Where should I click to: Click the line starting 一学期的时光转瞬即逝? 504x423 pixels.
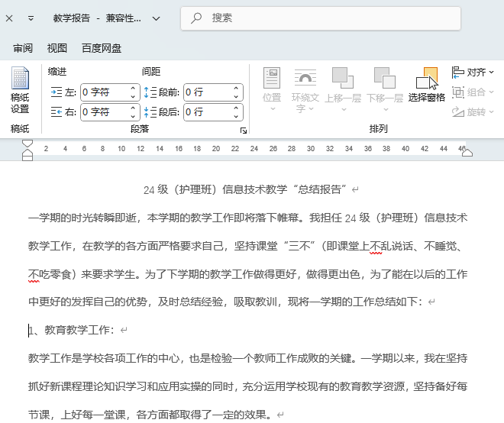[x=248, y=218]
